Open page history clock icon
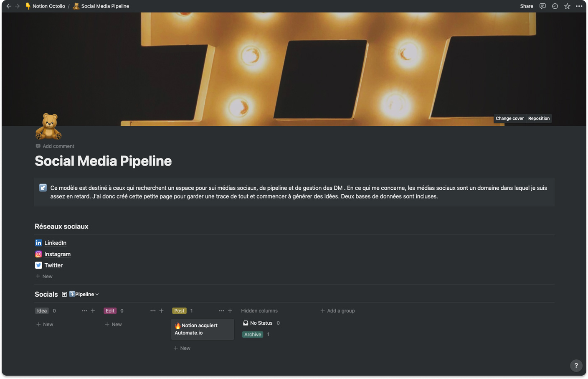 point(555,6)
